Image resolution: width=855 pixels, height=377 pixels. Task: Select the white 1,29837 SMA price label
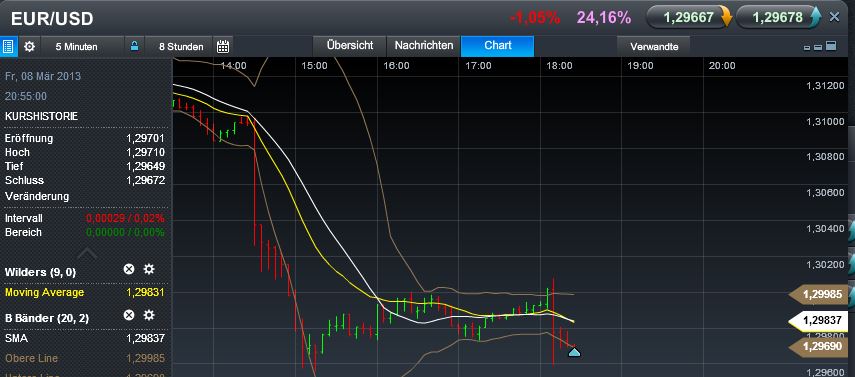point(819,321)
